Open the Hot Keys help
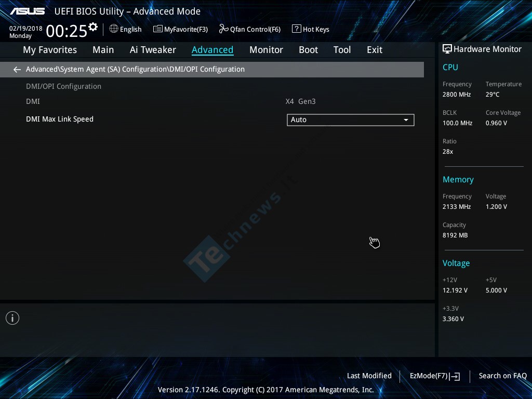The height and width of the screenshot is (399, 532). (x=311, y=29)
